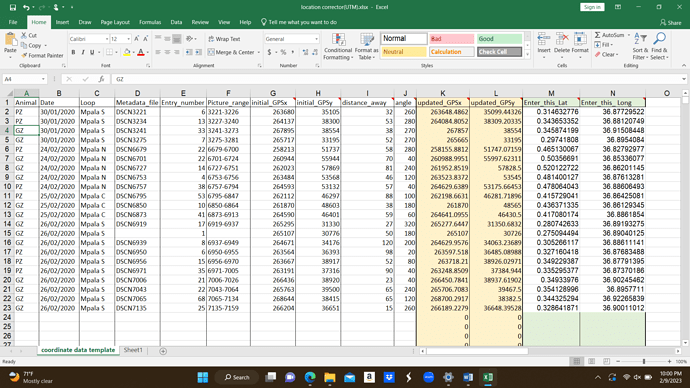
Task: Open Sort & Filter menu
Action: tap(640, 46)
